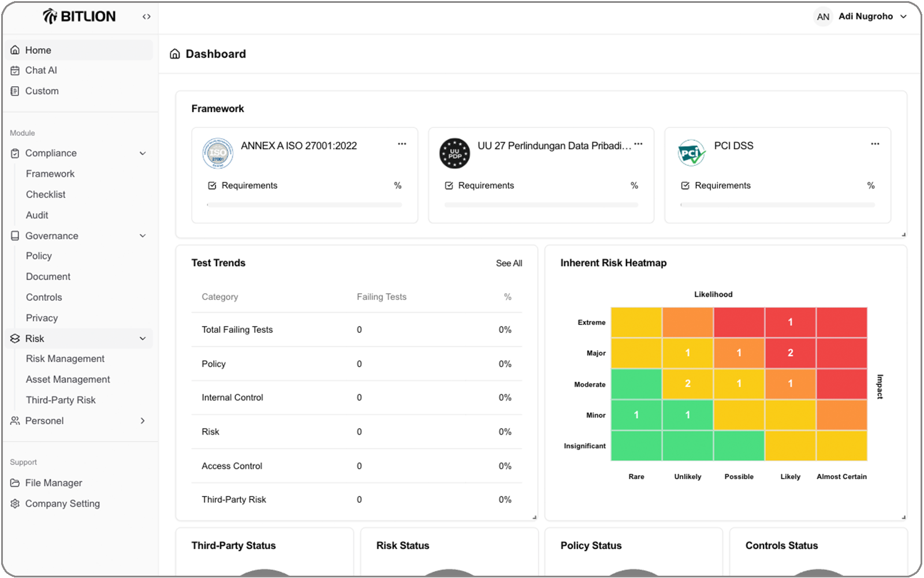Open the three-dot menu on PCI DSS card

(875, 144)
